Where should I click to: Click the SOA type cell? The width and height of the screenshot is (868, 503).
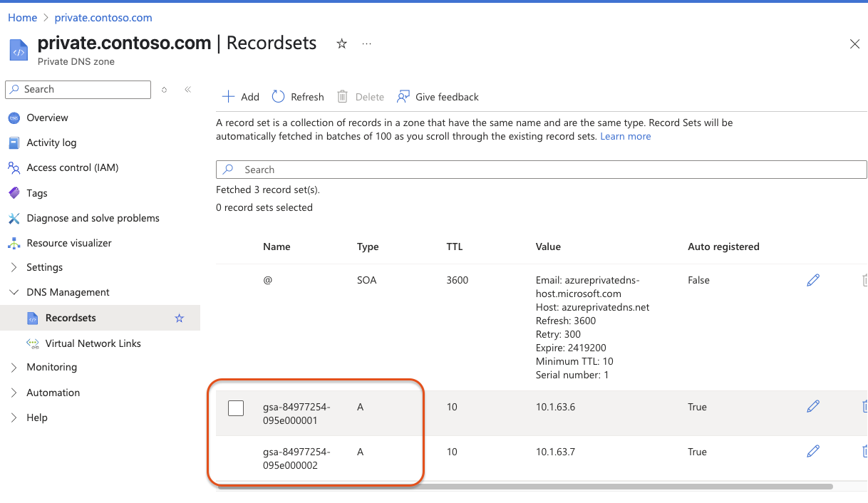pos(367,280)
